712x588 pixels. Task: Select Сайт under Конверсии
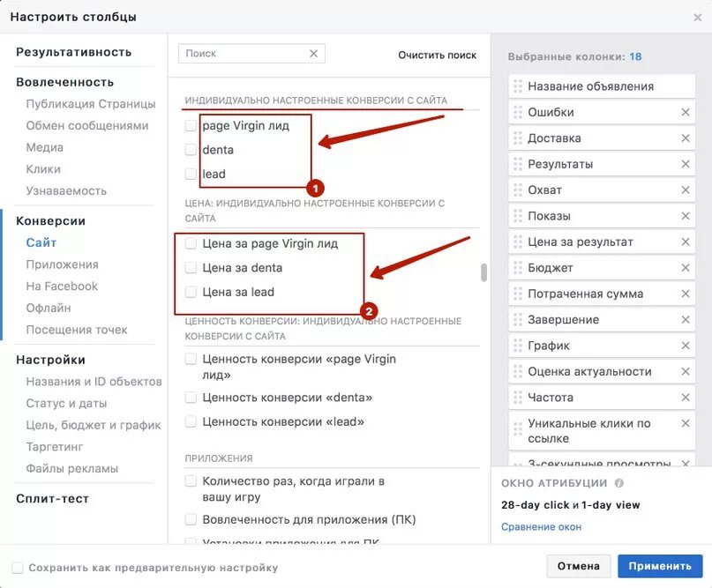[41, 242]
